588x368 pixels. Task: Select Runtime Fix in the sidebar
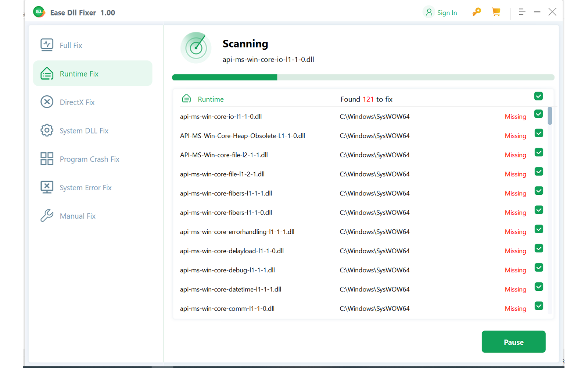tap(93, 74)
